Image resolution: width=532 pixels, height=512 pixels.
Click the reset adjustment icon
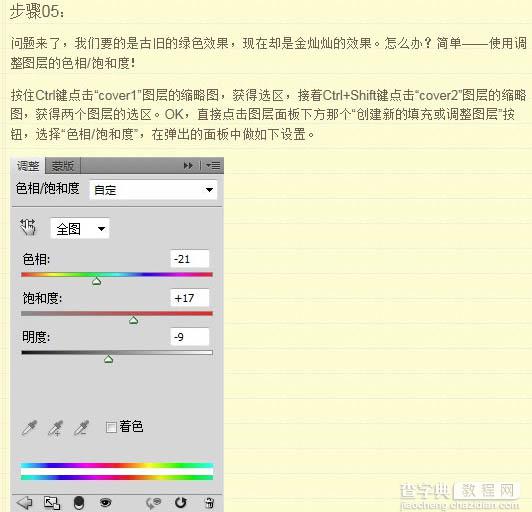pyautogui.click(x=181, y=502)
